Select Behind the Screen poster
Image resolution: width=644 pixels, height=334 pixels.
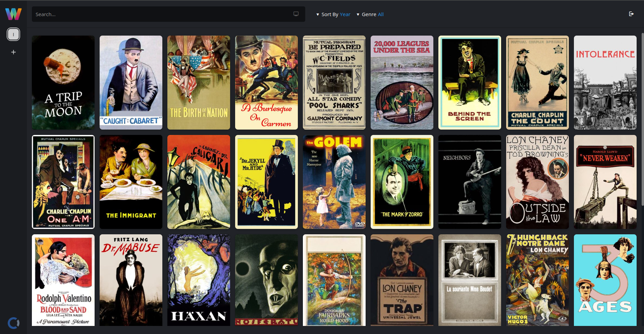click(470, 83)
